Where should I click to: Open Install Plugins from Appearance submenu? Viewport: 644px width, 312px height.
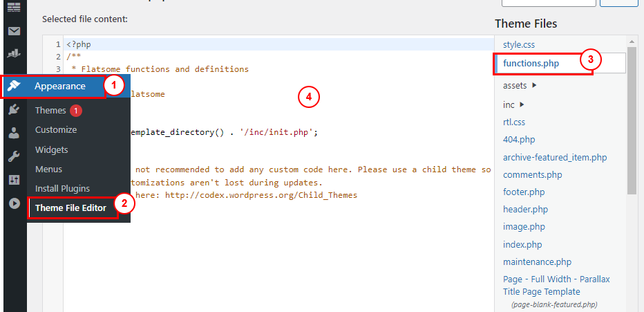coord(62,189)
